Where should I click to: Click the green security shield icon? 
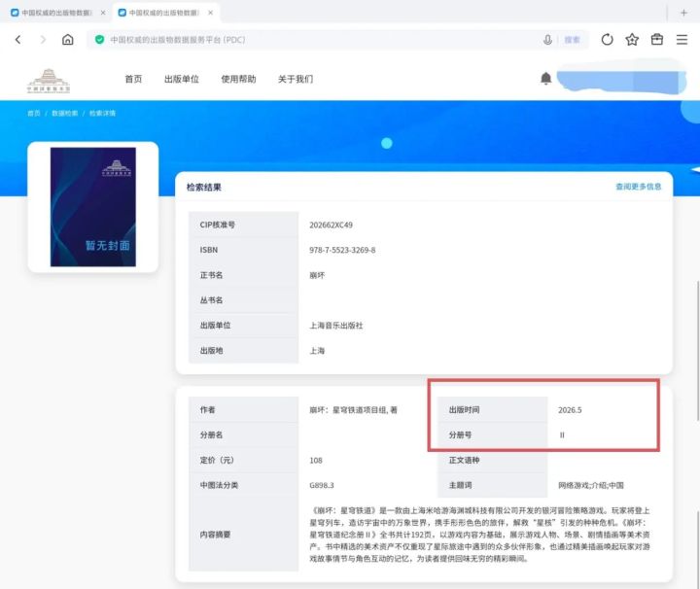coord(99,40)
